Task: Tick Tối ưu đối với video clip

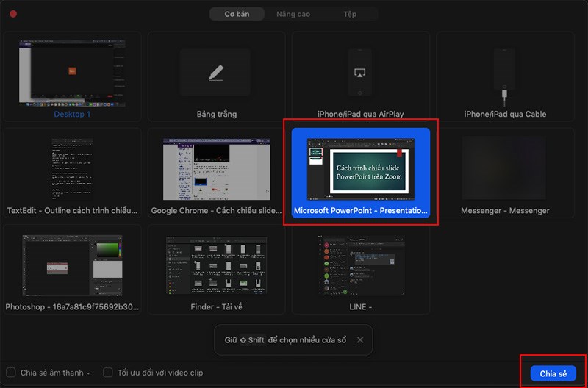Action: 108,373
